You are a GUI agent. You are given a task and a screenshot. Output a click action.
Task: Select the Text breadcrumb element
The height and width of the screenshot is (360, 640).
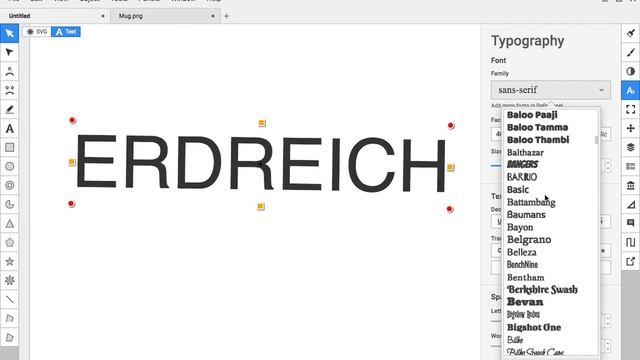coord(66,31)
